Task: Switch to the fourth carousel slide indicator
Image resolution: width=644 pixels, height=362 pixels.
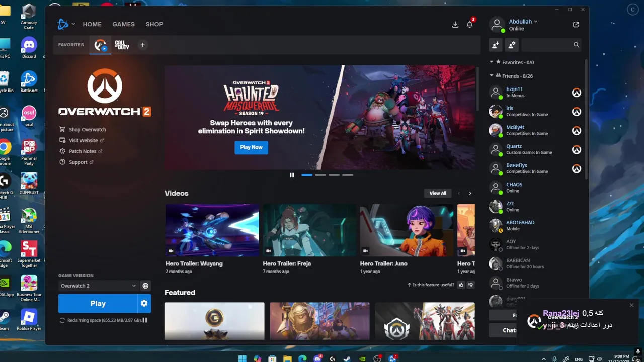Action: [348, 175]
